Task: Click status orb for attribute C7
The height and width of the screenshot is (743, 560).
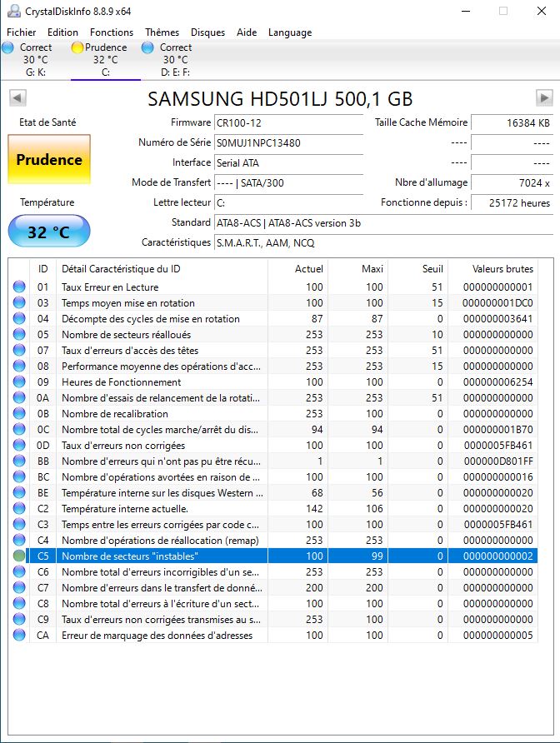Action: pyautogui.click(x=19, y=587)
